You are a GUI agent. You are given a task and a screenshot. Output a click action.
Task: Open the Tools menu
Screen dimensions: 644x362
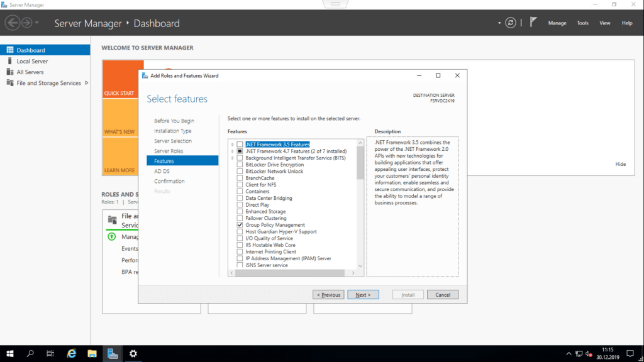[x=582, y=23]
